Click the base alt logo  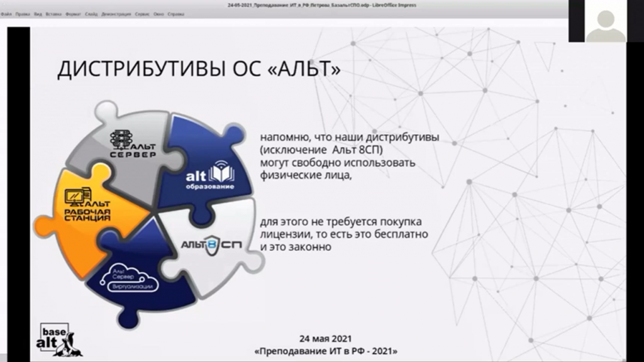[x=58, y=340]
